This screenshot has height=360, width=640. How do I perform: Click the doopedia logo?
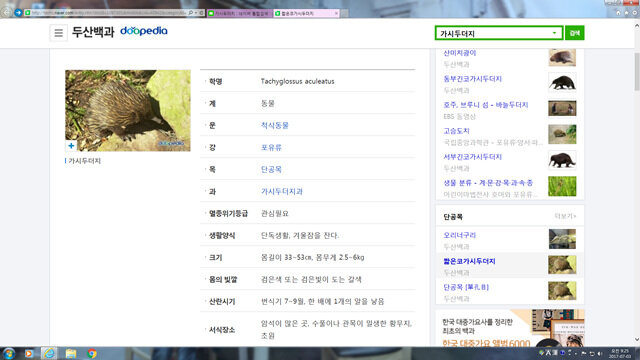click(x=144, y=31)
